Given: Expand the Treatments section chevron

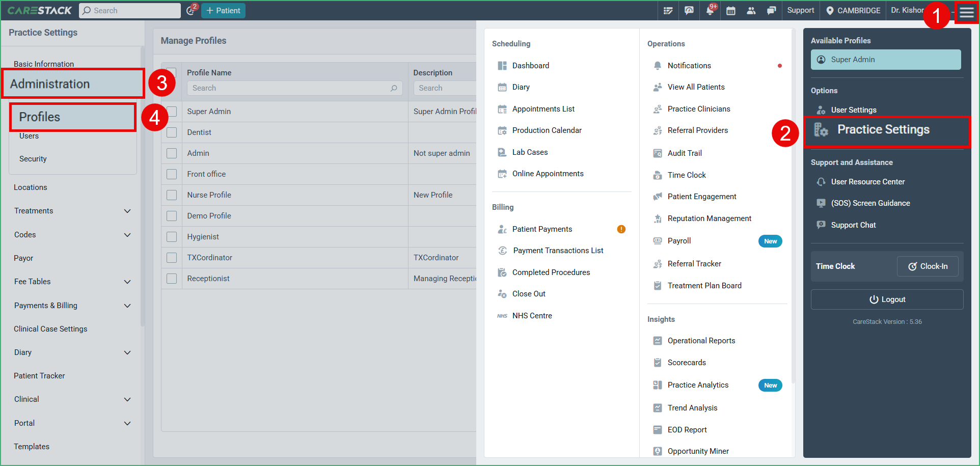Looking at the screenshot, I should tap(127, 211).
